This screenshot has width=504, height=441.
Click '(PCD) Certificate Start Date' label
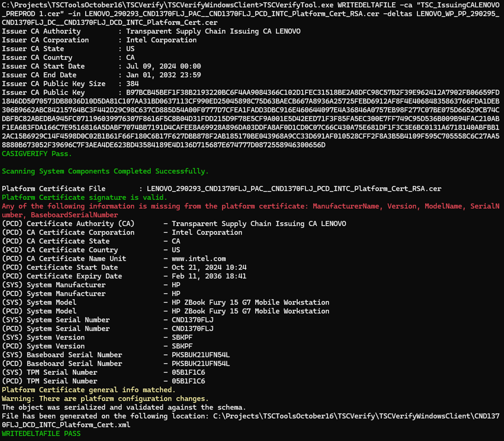[60, 267]
